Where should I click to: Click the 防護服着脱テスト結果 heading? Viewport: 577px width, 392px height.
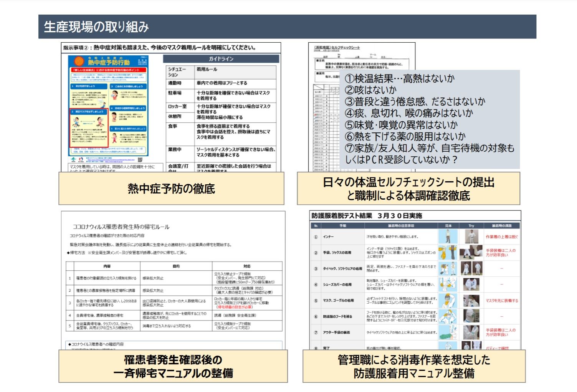coord(366,216)
